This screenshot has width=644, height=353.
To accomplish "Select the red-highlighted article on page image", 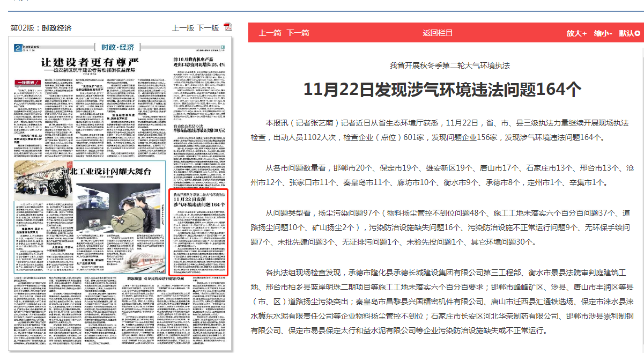I will pos(198,231).
